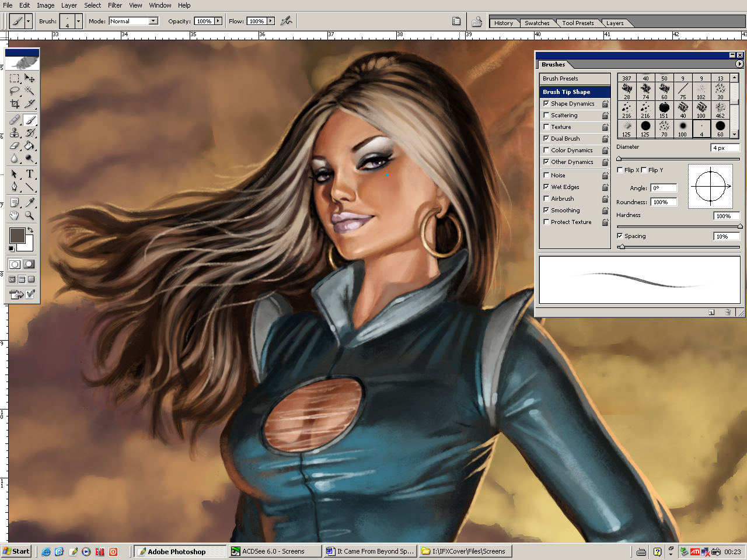Screen dimensions: 747x560
Task: Select the Paint Bucket tool
Action: coord(30,146)
